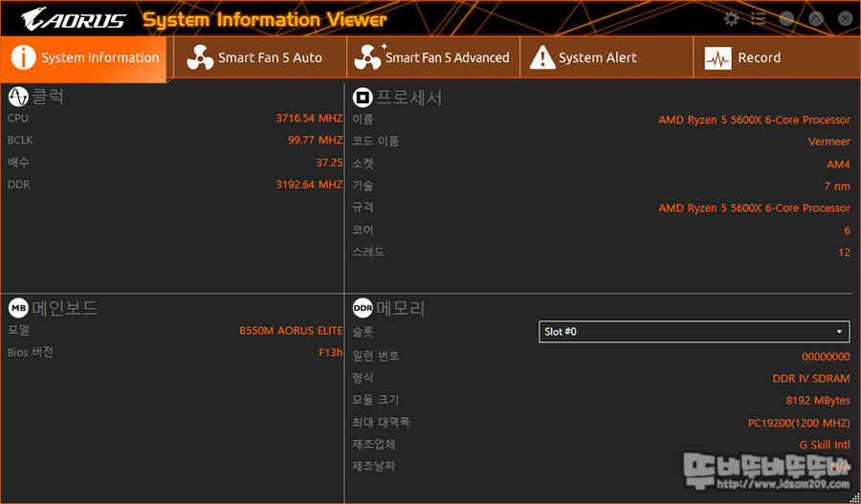Image resolution: width=861 pixels, height=504 pixels.
Task: Click the socket value AM4
Action: pos(838,164)
